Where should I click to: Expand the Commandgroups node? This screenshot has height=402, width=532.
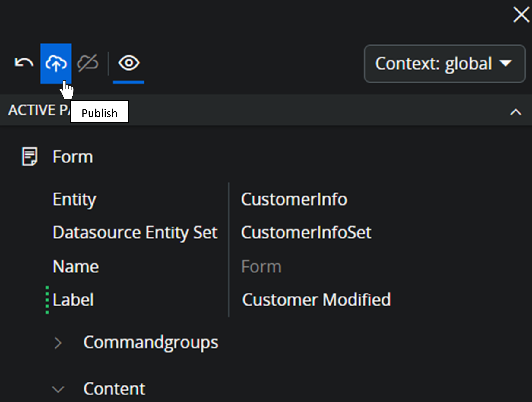coord(58,343)
